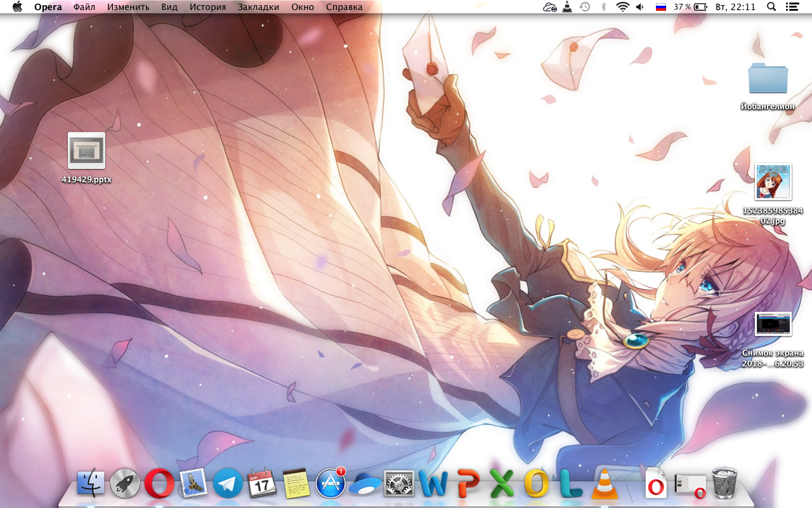The width and height of the screenshot is (812, 508).
Task: Open the yellow Notes icon in the Dock
Action: (296, 485)
